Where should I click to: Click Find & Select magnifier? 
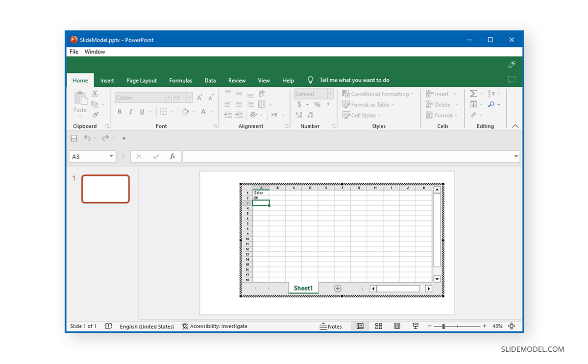click(x=491, y=104)
